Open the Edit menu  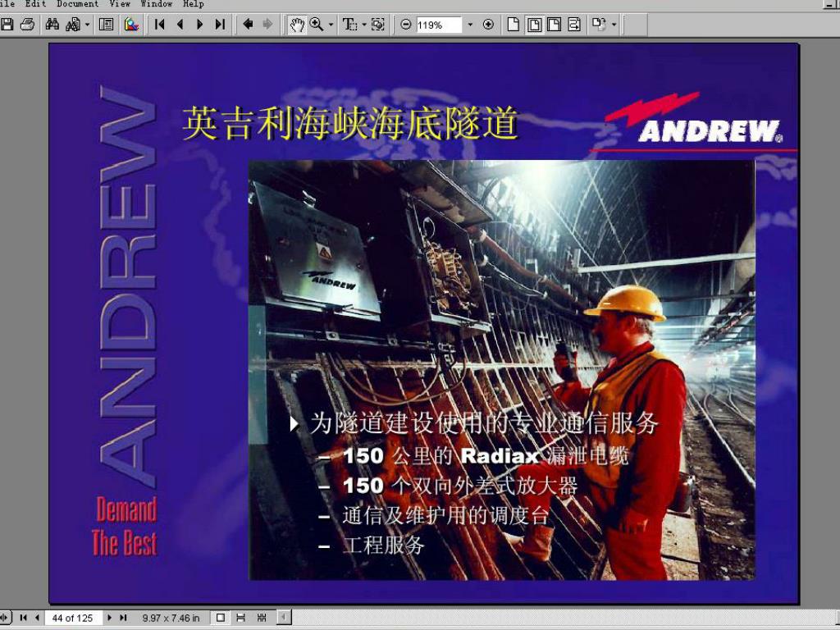pos(36,4)
